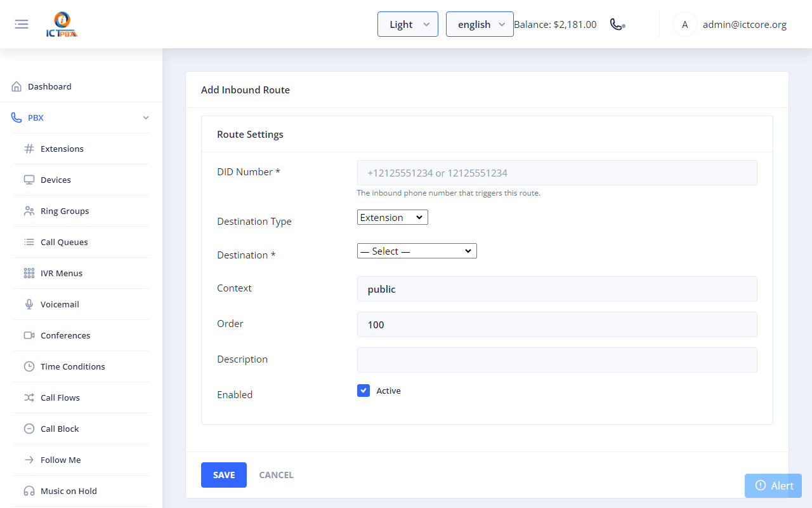Click the CANCEL button
The width and height of the screenshot is (812, 508).
(276, 475)
